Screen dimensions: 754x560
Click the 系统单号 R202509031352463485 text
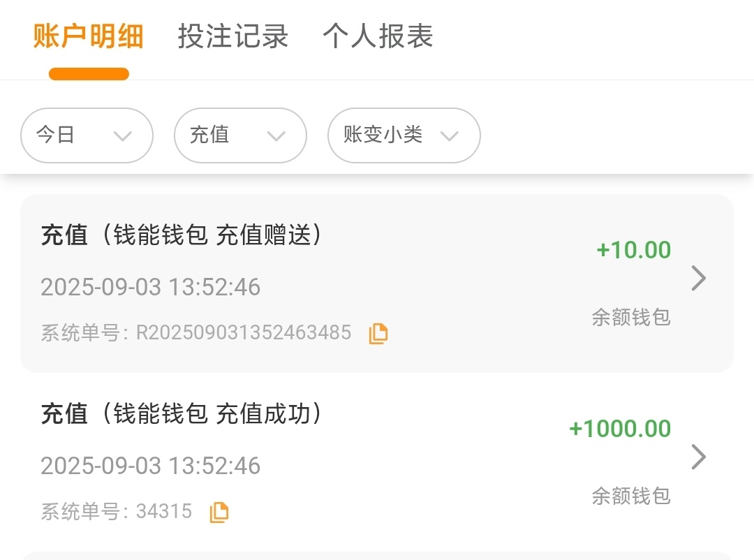(195, 333)
